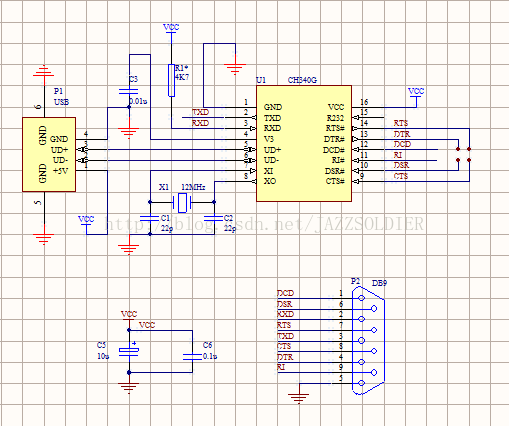The image size is (509, 426).
Task: Click TXD net label left of CH340G
Action: click(x=201, y=112)
